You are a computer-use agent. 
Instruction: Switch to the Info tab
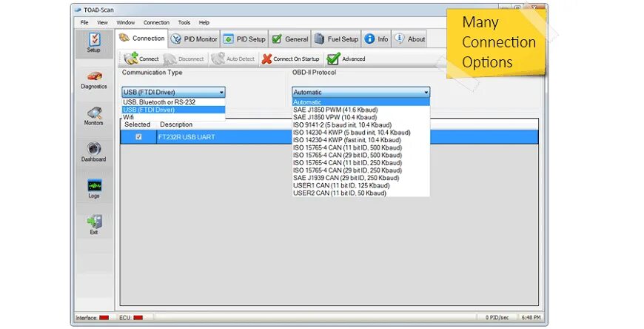point(376,39)
